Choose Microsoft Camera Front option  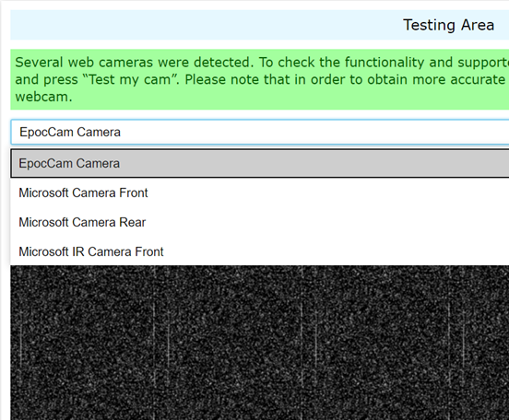(260, 193)
